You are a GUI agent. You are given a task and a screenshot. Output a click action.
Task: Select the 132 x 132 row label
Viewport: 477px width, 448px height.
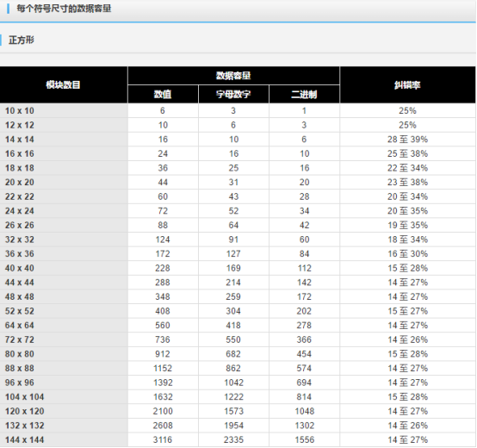[24, 426]
